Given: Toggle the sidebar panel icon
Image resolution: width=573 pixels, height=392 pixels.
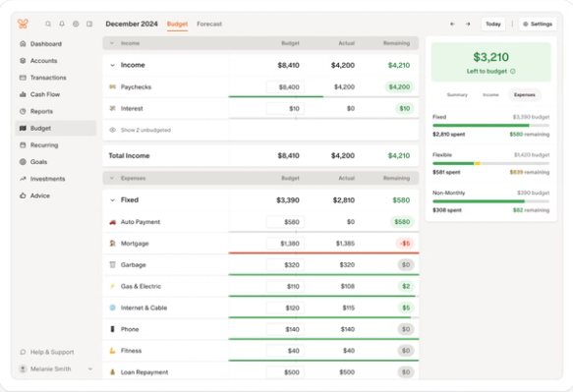Looking at the screenshot, I should pos(89,24).
